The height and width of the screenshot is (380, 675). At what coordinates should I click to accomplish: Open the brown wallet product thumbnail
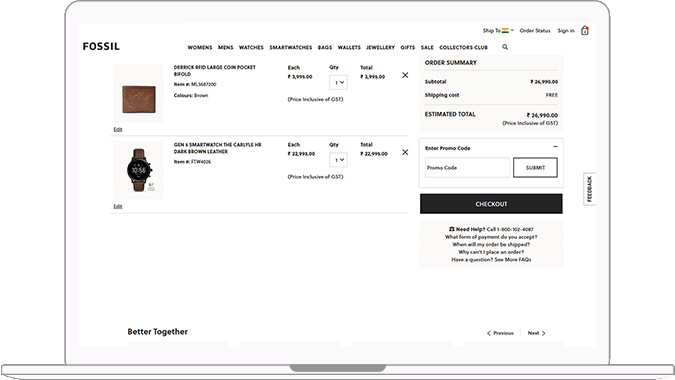point(139,93)
